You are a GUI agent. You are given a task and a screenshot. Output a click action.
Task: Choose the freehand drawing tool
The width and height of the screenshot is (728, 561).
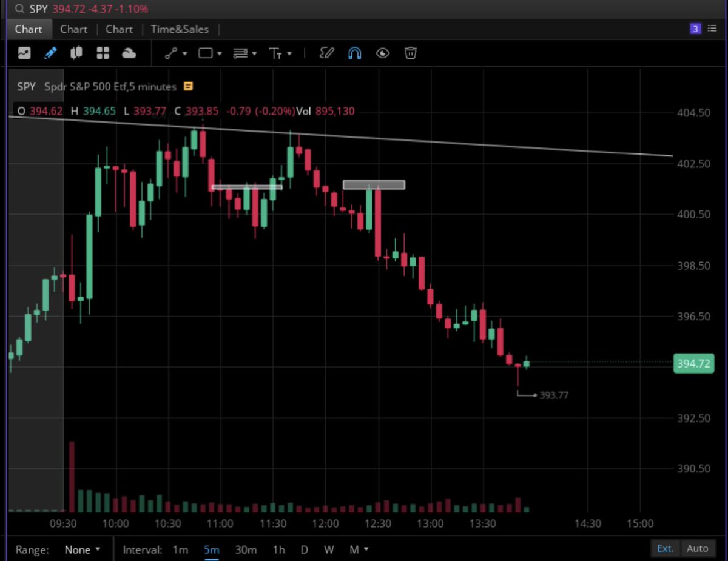(326, 53)
